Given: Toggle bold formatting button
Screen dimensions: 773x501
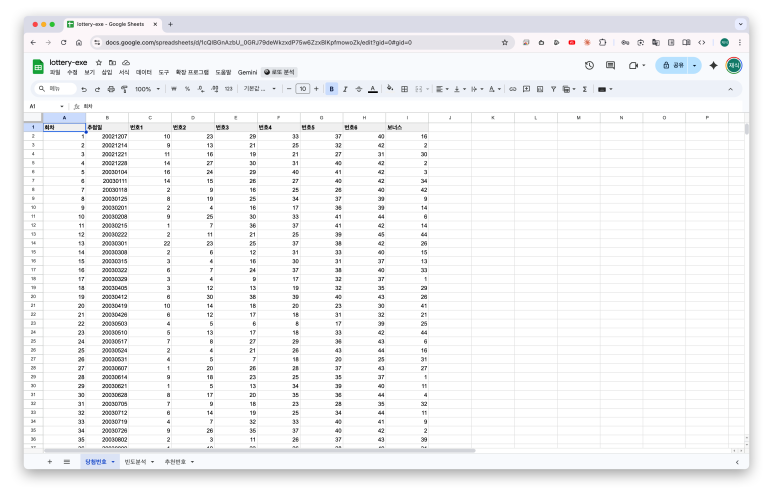Looking at the screenshot, I should [331, 89].
